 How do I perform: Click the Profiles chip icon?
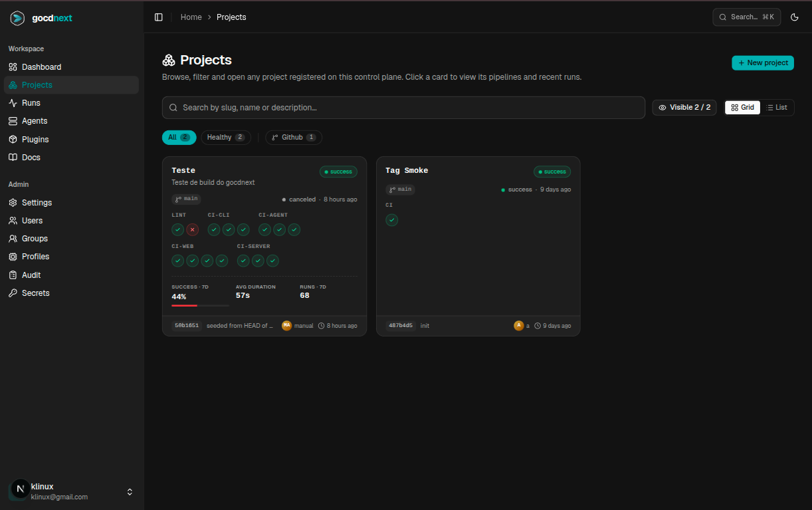(13, 257)
